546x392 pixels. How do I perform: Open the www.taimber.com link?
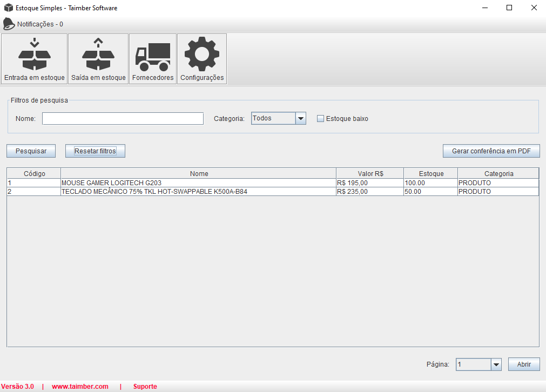tap(80, 387)
